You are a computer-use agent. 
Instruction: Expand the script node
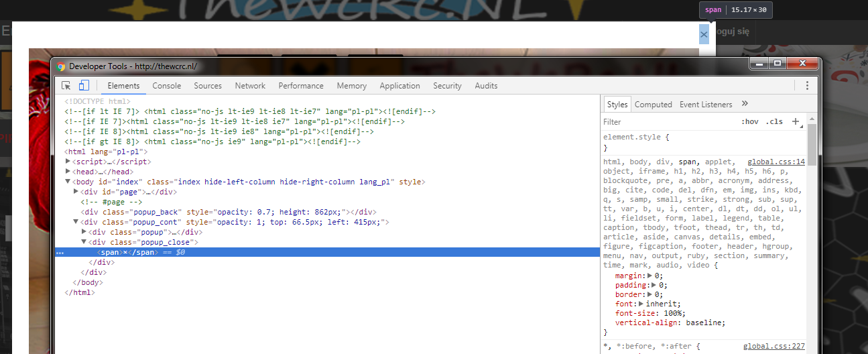coord(68,162)
